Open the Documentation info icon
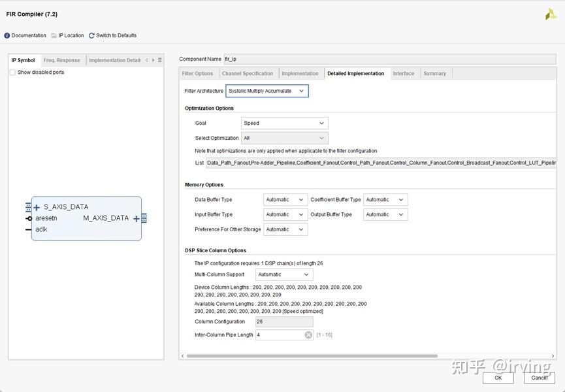The width and height of the screenshot is (565, 392). click(x=7, y=36)
